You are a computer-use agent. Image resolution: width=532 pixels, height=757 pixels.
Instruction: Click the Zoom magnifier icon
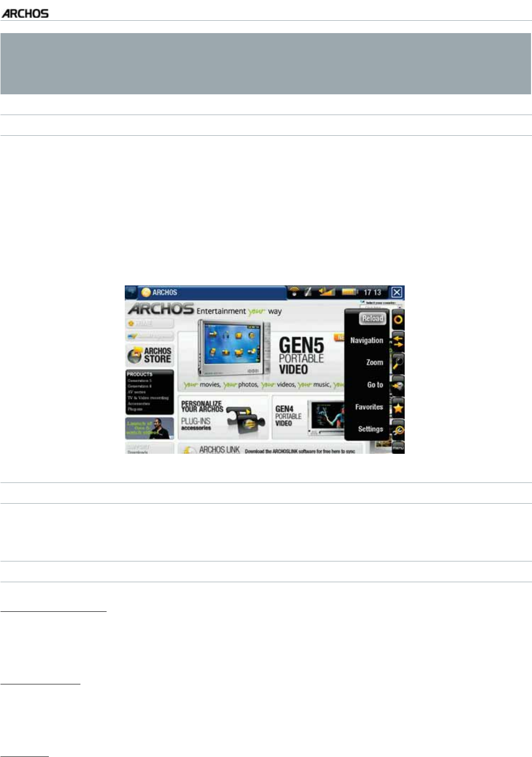tap(398, 363)
